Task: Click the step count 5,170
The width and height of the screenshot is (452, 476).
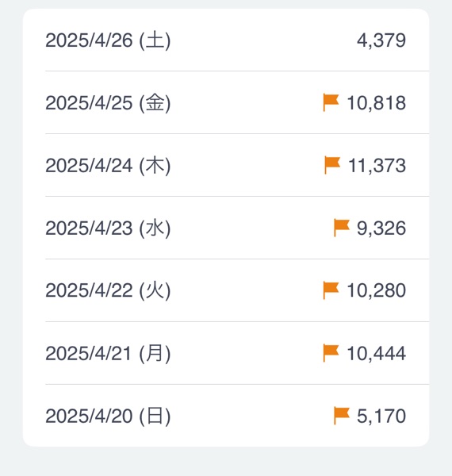Action: [381, 416]
